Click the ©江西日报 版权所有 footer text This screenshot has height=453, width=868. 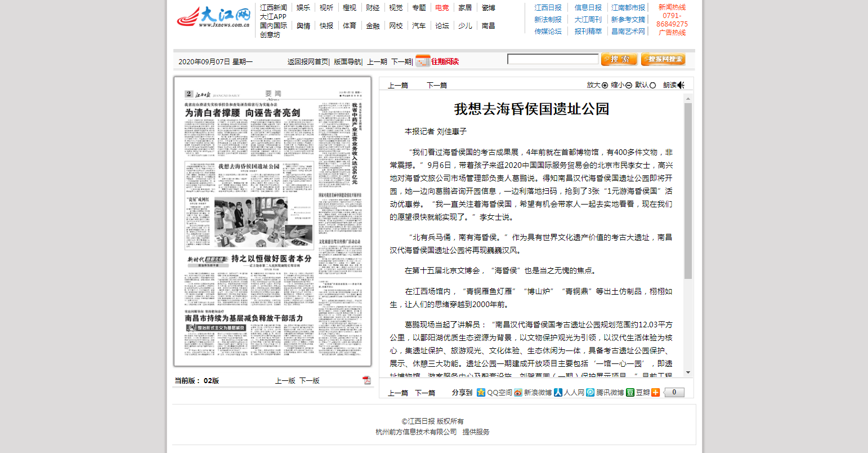pyautogui.click(x=433, y=421)
